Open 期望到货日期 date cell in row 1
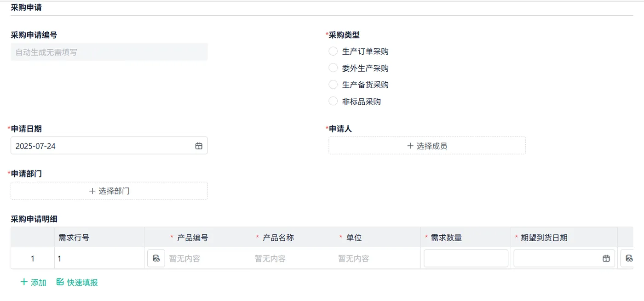The image size is (644, 301). pos(558,258)
